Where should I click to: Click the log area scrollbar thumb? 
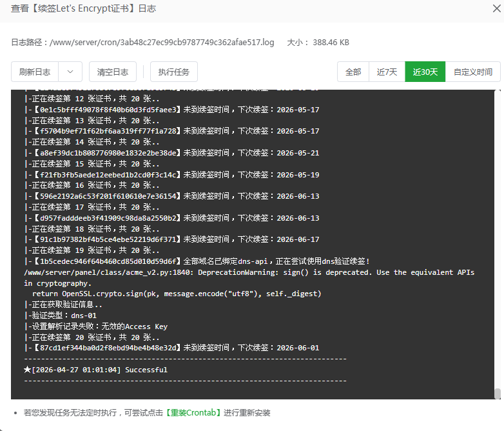pos(498,394)
